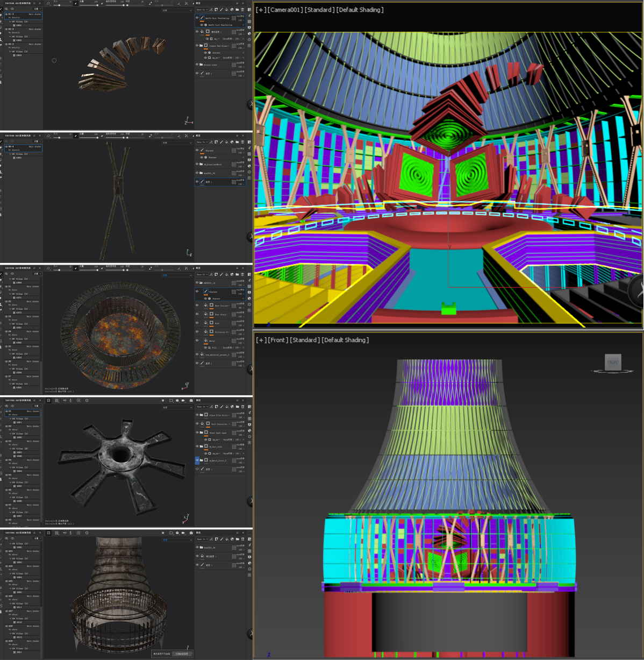This screenshot has width=644, height=660.
Task: Open the [Front] viewport label menu
Action: pyautogui.click(x=278, y=340)
